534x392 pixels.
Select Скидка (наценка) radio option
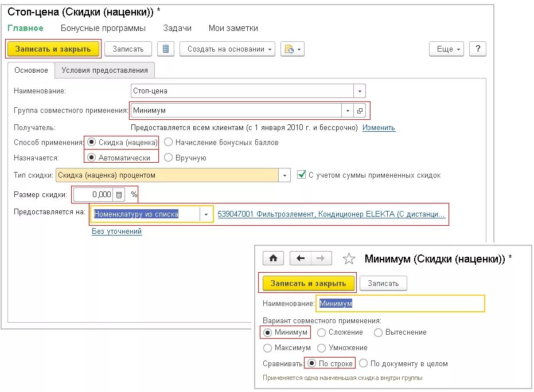tap(91, 142)
